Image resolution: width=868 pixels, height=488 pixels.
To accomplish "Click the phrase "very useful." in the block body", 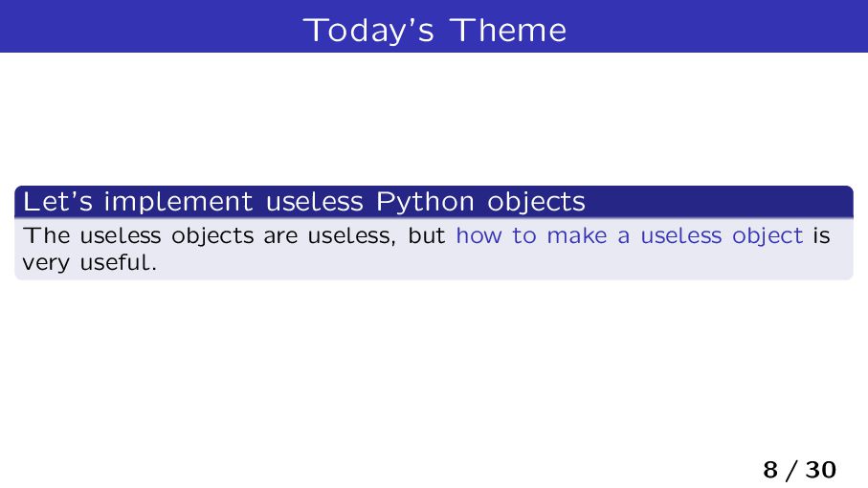I will point(90,262).
